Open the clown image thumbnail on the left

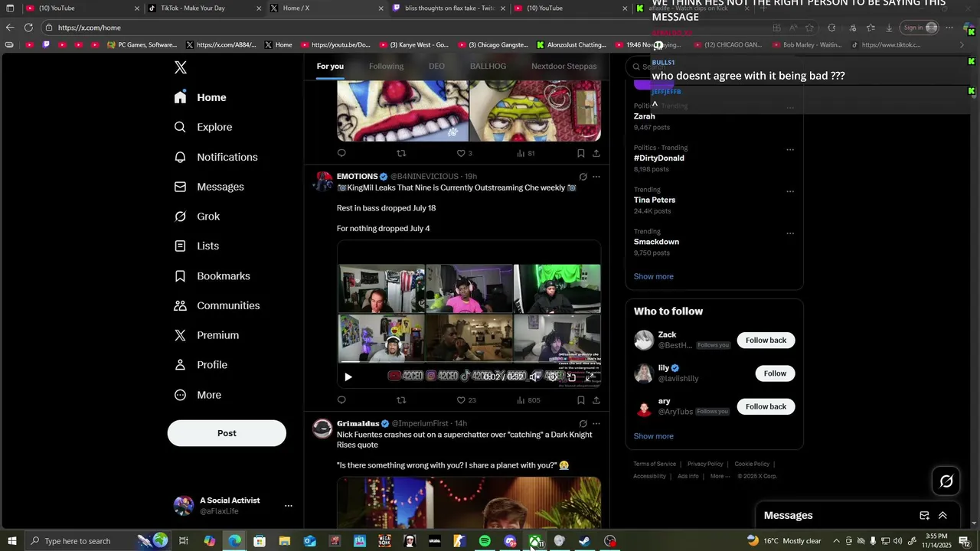tap(403, 112)
